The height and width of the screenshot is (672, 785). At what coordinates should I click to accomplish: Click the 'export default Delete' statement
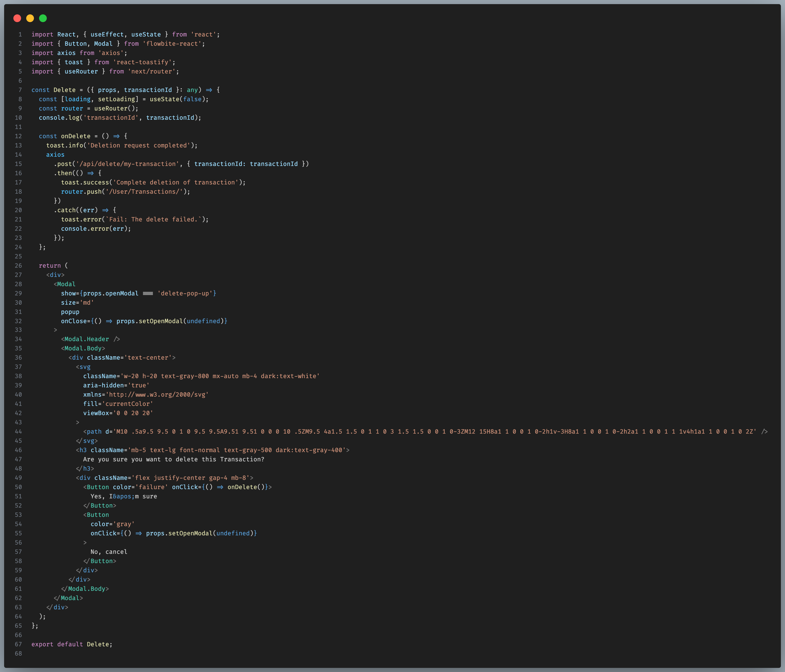pyautogui.click(x=72, y=644)
